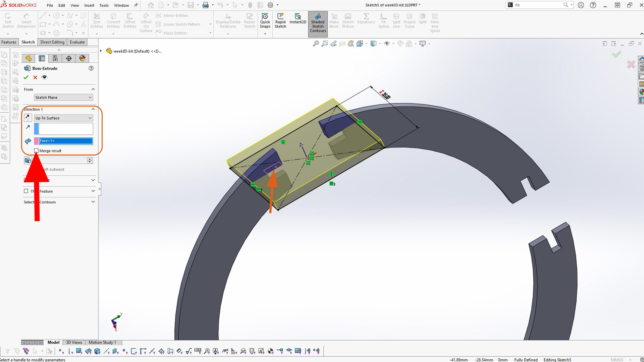This screenshot has height=362, width=644.
Task: Open the DisplayManager color ball tab
Action: point(82,58)
